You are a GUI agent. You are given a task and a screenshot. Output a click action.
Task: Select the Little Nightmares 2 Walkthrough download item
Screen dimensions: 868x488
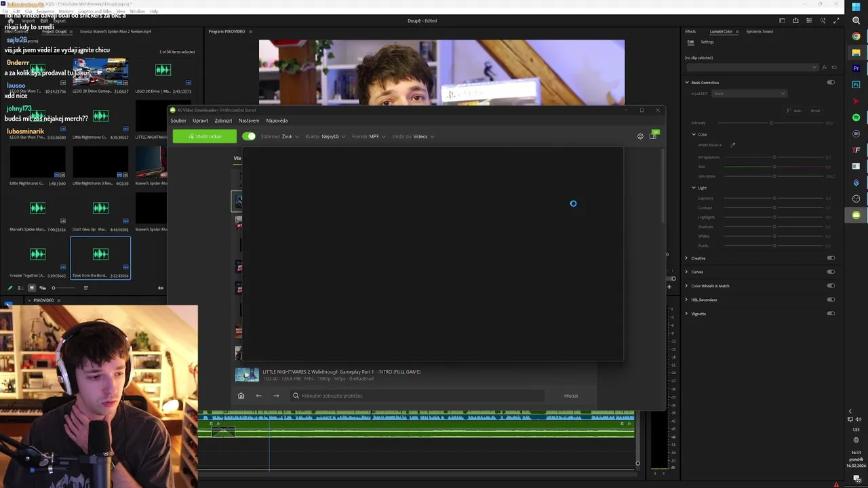click(x=415, y=375)
